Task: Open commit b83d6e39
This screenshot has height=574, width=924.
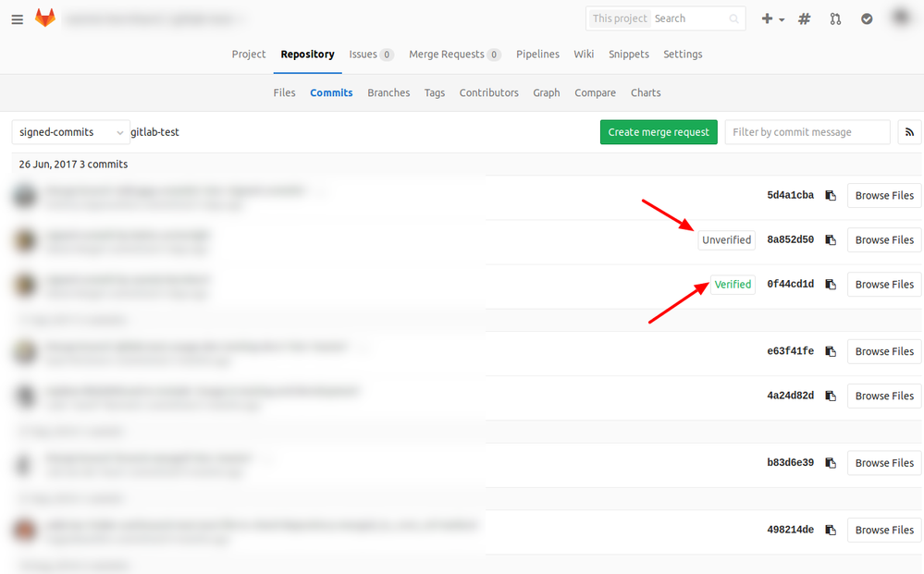Action: 790,463
